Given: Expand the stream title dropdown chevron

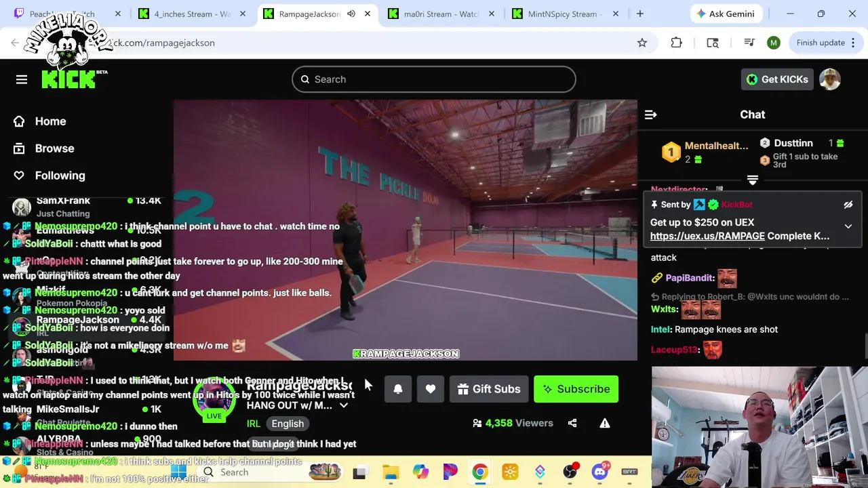Looking at the screenshot, I should coord(344,405).
